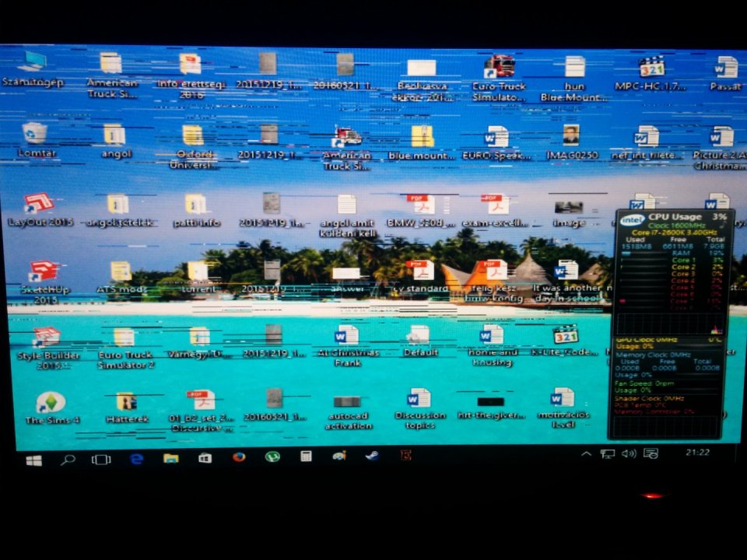Open network status tray icon
The height and width of the screenshot is (560, 747).
coord(608,453)
